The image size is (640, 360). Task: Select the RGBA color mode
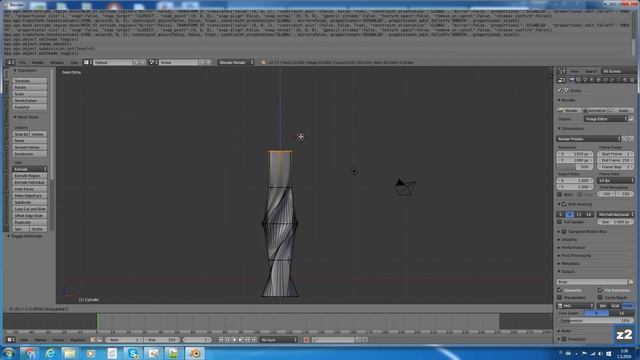(628, 306)
